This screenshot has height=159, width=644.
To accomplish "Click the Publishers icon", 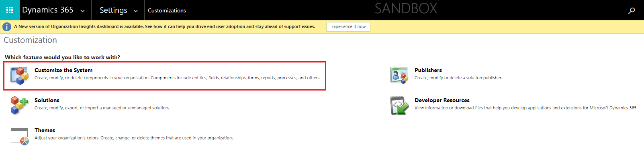I will [x=399, y=75].
